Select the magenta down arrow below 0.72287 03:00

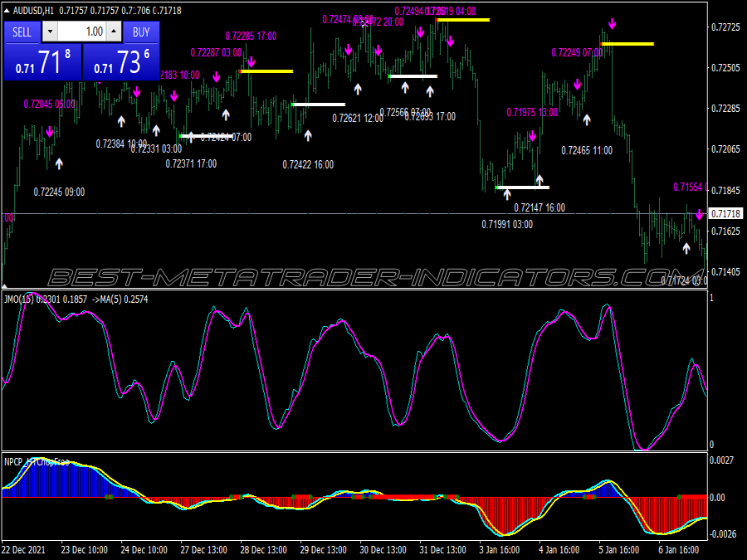coord(217,76)
